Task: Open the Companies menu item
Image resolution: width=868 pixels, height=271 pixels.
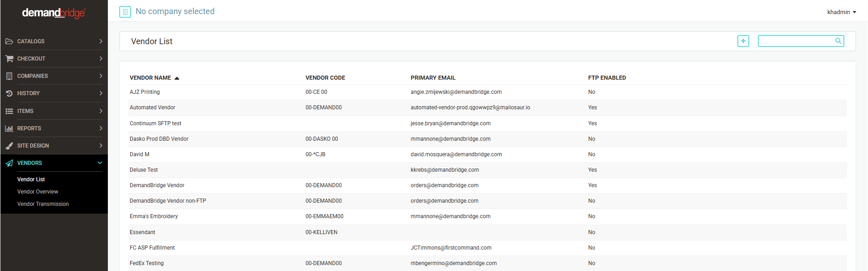Action: pyautogui.click(x=54, y=76)
